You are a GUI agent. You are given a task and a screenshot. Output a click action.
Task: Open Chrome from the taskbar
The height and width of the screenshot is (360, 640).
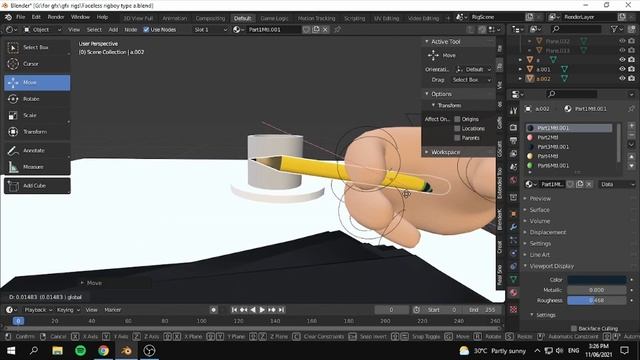(x=103, y=351)
